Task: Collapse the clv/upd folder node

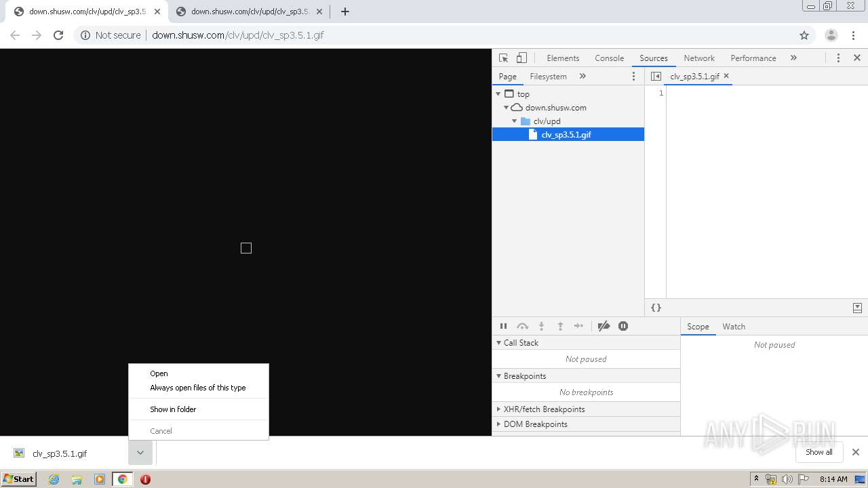Action: click(x=514, y=121)
